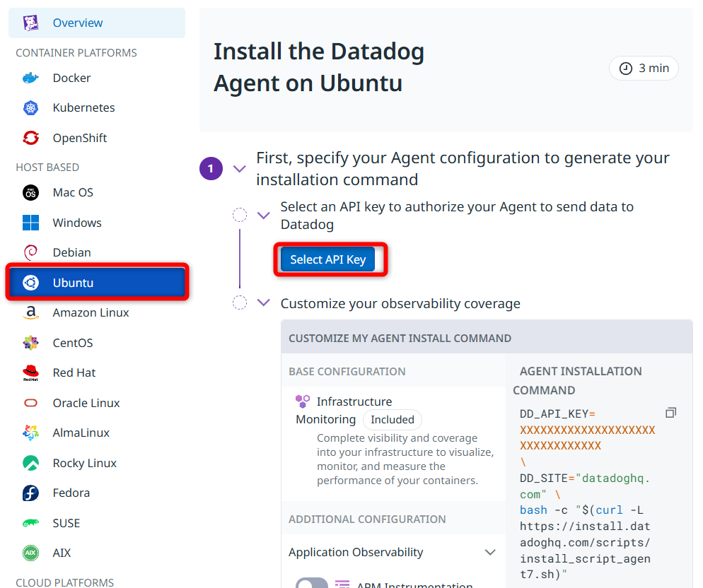The height and width of the screenshot is (588, 703).
Task: Click the Fedora logo icon
Action: (30, 493)
